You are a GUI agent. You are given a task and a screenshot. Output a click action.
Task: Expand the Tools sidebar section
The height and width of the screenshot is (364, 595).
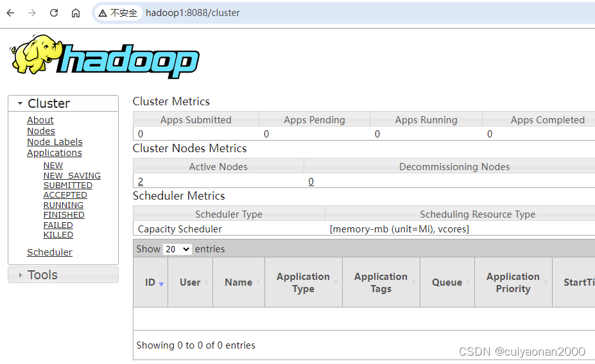coord(63,275)
